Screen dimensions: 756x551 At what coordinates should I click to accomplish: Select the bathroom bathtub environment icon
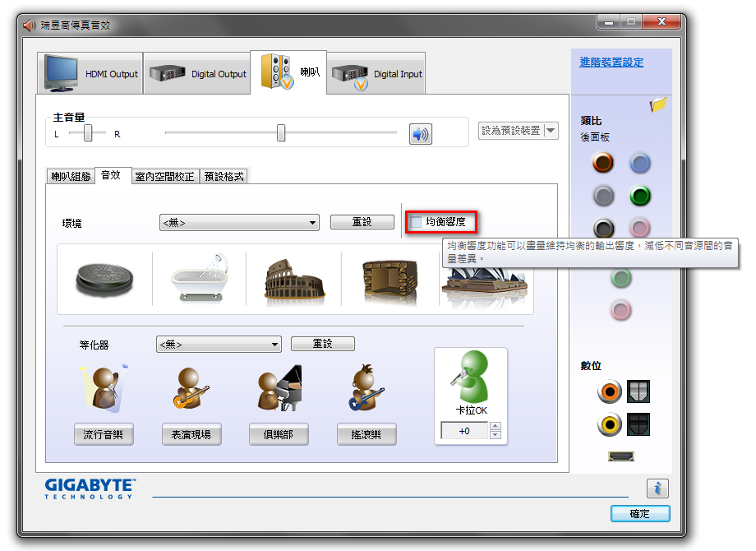click(x=200, y=278)
